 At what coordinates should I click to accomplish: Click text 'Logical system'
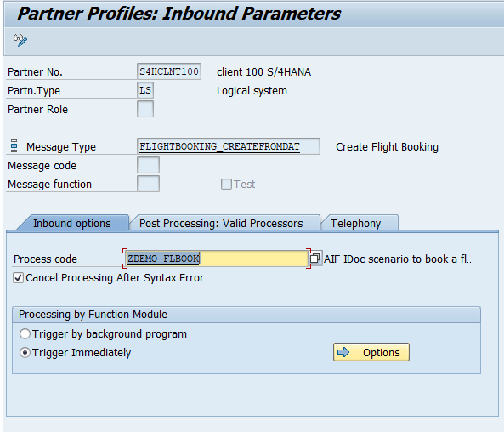click(x=252, y=91)
